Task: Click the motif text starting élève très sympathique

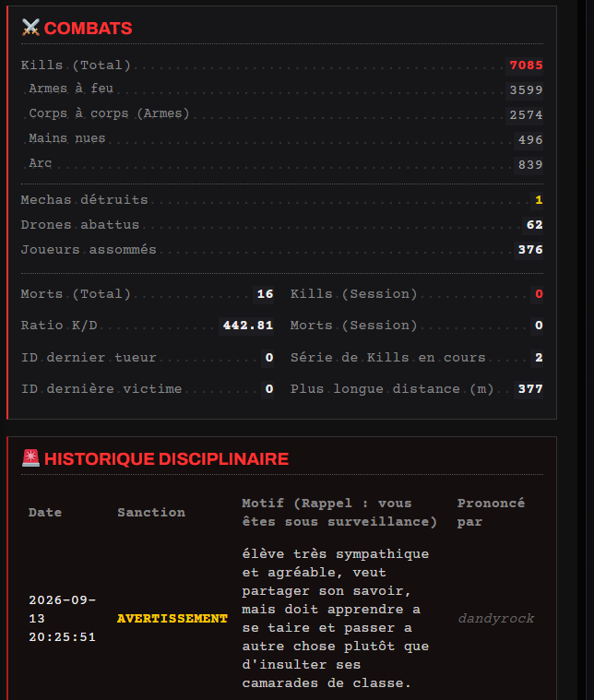Action: click(336, 618)
